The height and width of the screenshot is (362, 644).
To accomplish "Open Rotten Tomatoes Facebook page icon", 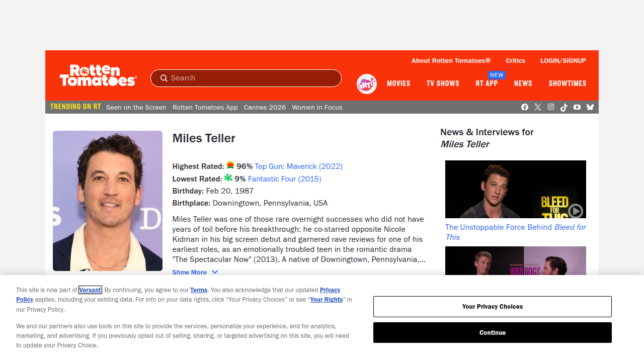I will (x=525, y=107).
